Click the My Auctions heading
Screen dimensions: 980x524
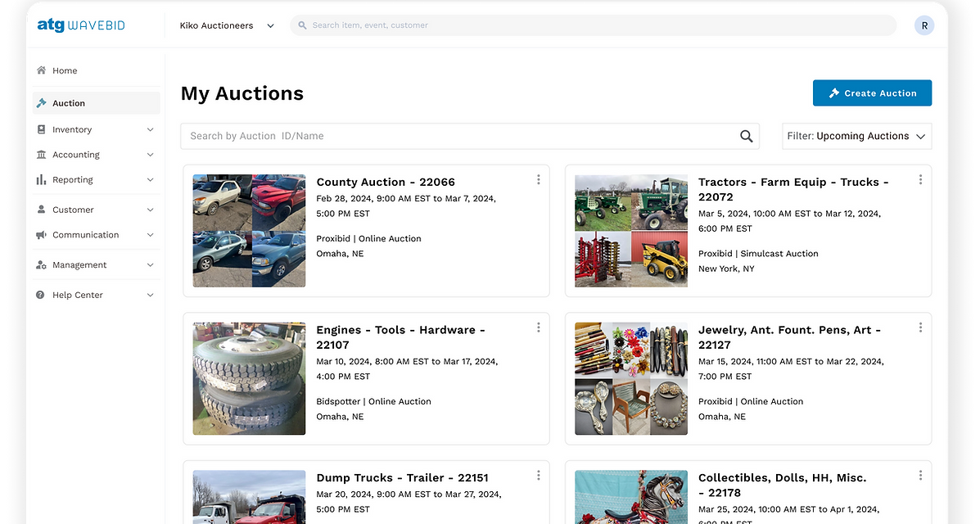tap(242, 94)
